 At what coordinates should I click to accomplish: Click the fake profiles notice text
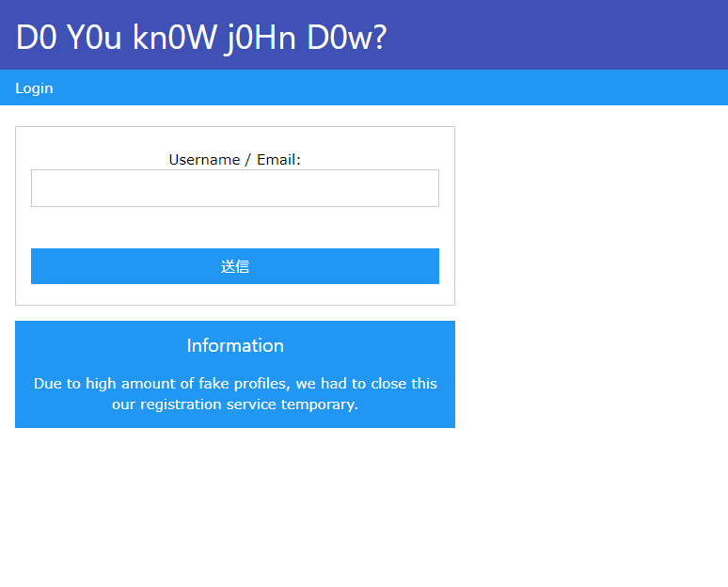point(235,394)
